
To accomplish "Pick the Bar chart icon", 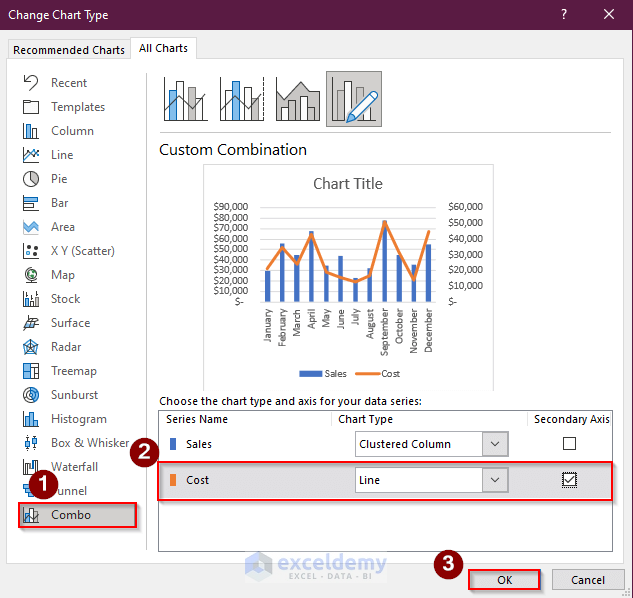I will pos(31,203).
